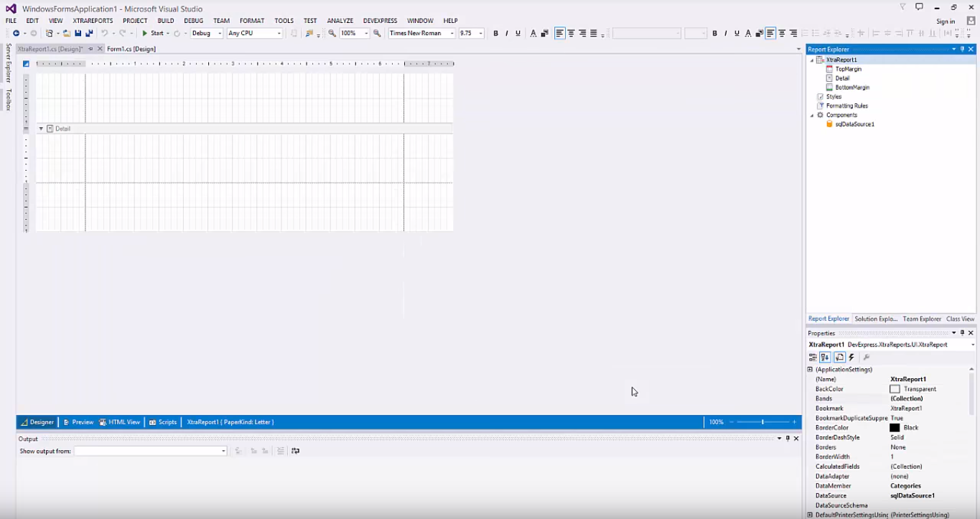Select Formatting Rules in Report Explorer
The height and width of the screenshot is (519, 980).
point(846,106)
